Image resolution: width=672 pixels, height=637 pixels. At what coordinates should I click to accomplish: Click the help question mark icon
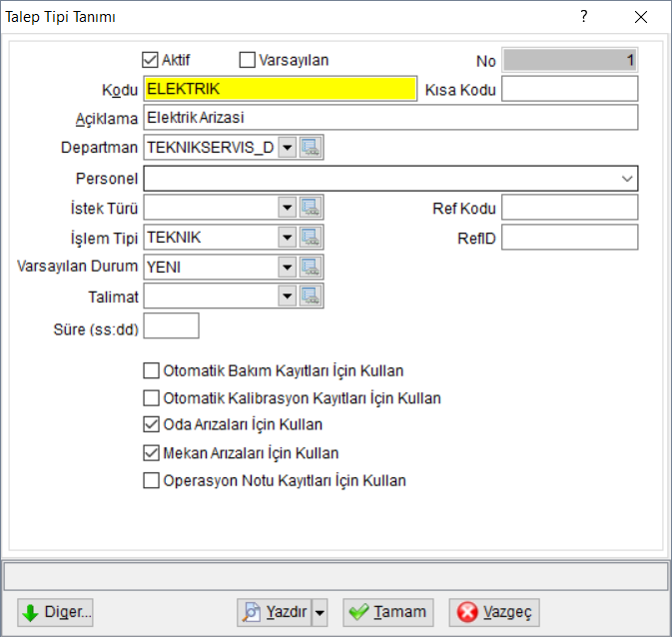click(584, 17)
